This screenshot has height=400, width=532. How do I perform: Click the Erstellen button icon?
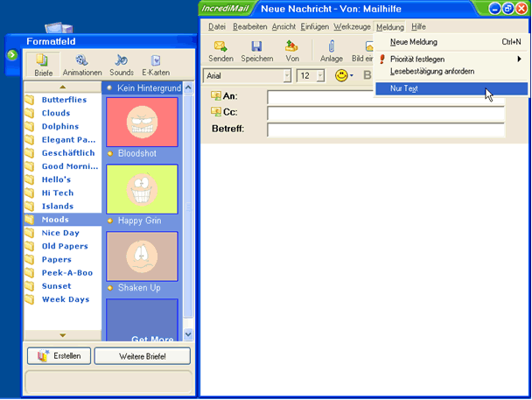[44, 355]
